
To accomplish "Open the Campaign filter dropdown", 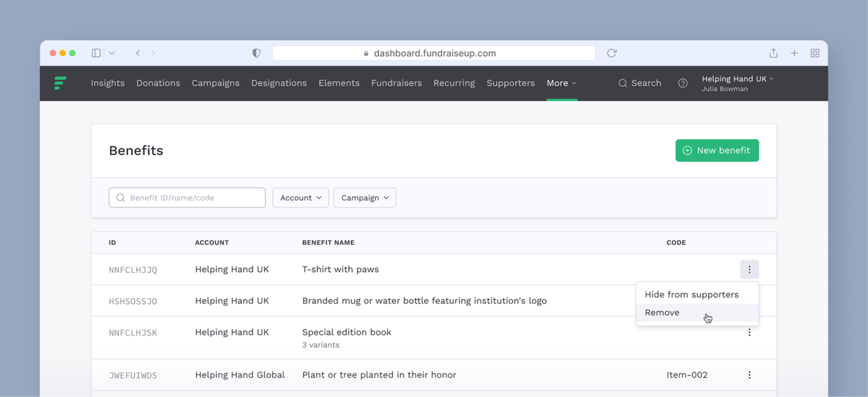I will pyautogui.click(x=365, y=197).
